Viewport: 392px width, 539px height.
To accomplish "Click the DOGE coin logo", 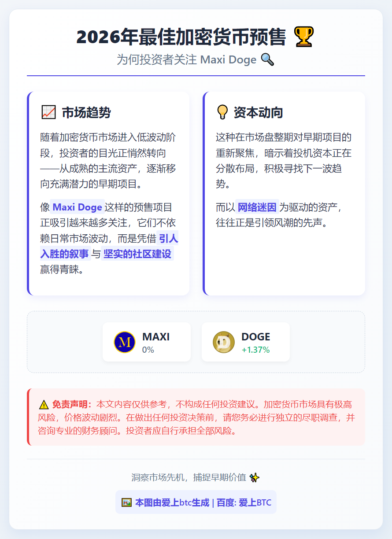I will point(224,342).
